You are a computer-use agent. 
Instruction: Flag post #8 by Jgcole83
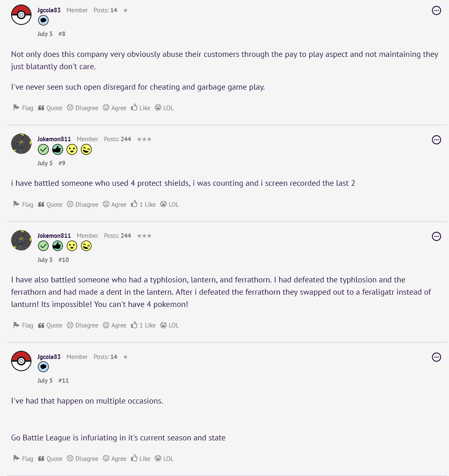point(23,108)
